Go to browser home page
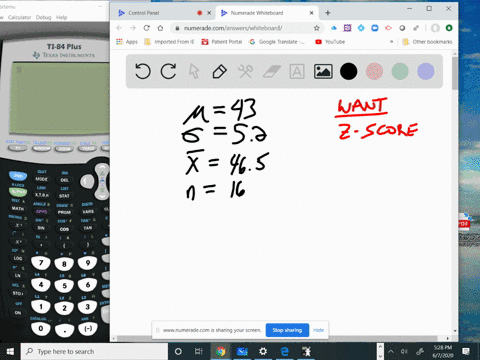The image size is (480, 360). click(160, 28)
